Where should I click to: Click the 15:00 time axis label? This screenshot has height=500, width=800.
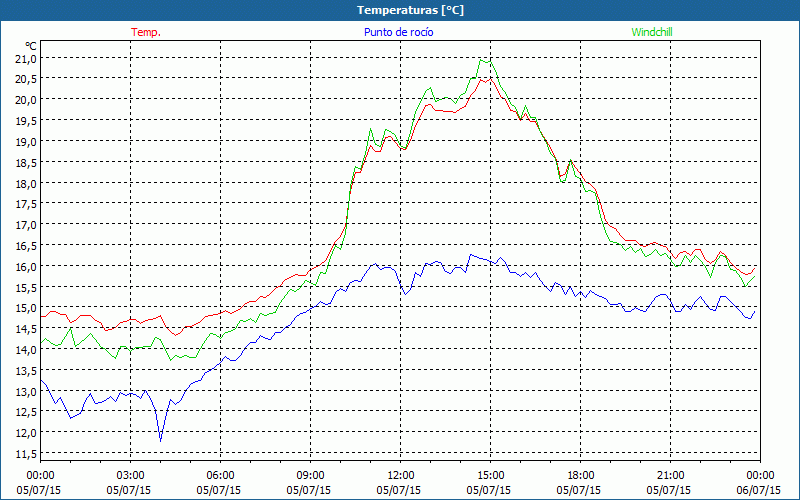coord(490,476)
